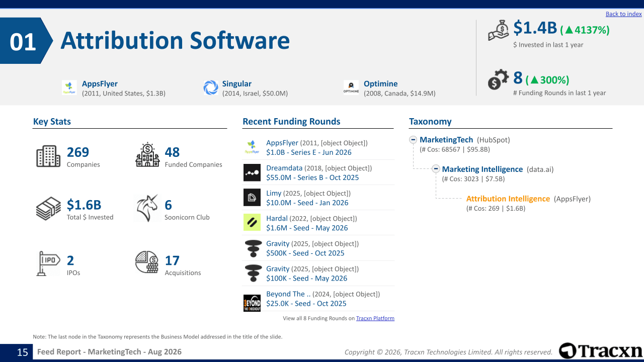Click the Attribution Software slide title
The width and height of the screenshot is (644, 362).
pos(175,40)
